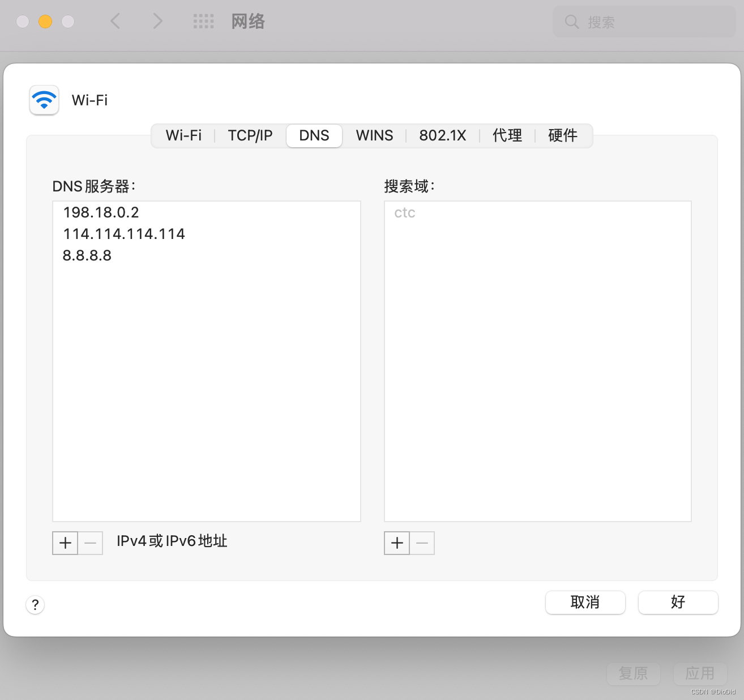Open the WINS tab
This screenshot has height=700, width=744.
pos(374,135)
